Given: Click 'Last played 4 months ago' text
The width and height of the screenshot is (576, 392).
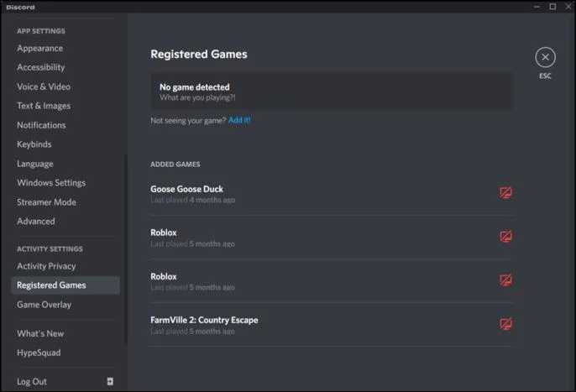Looking at the screenshot, I should point(193,200).
